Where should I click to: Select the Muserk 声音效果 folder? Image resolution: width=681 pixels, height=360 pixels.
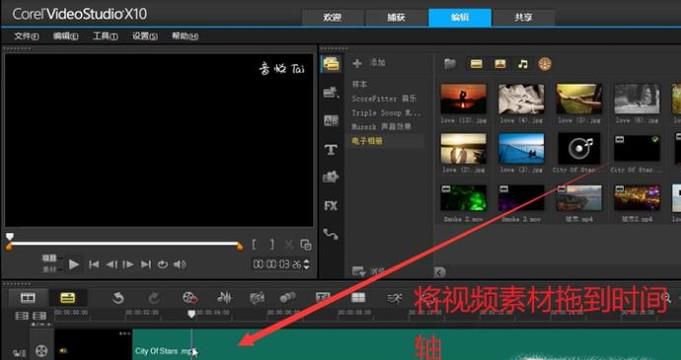(381, 126)
